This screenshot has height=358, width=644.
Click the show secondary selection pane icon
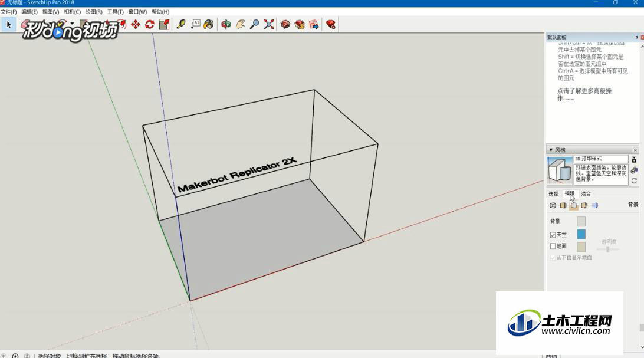pyautogui.click(x=634, y=159)
